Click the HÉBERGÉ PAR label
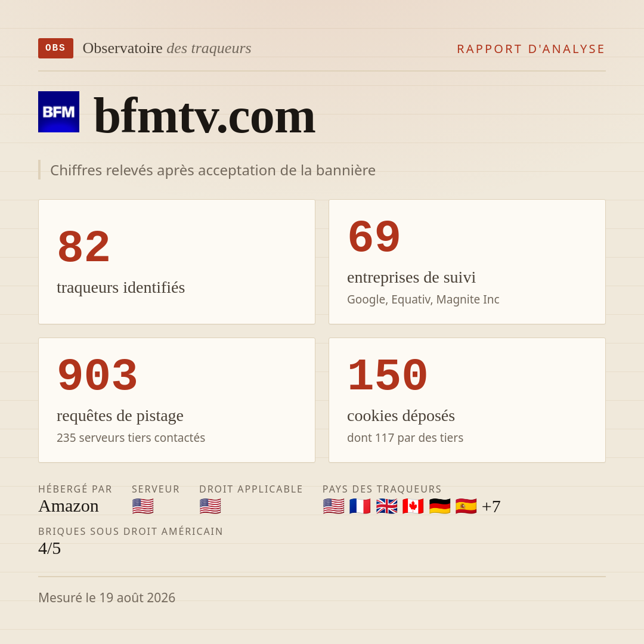This screenshot has width=644, height=644. pyautogui.click(x=75, y=489)
